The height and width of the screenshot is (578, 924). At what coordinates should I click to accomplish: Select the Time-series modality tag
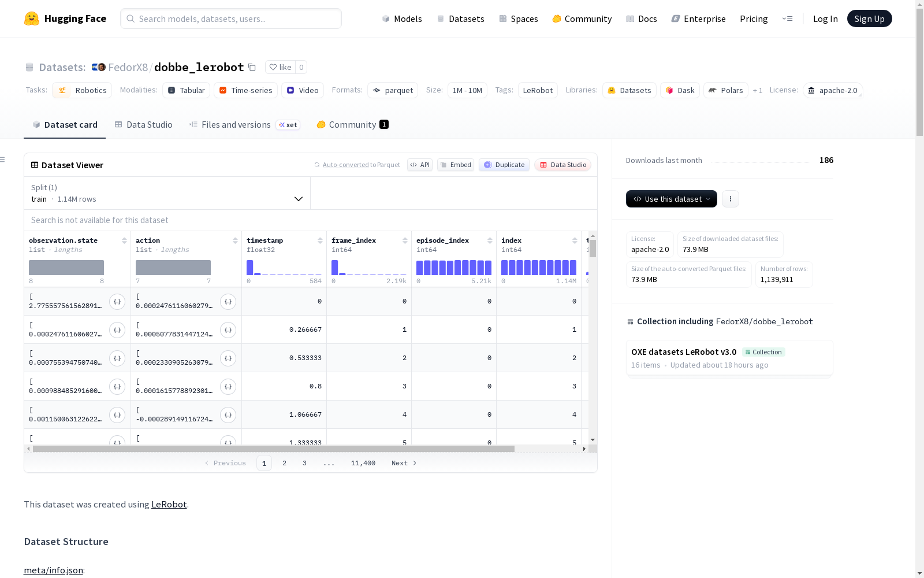245,90
